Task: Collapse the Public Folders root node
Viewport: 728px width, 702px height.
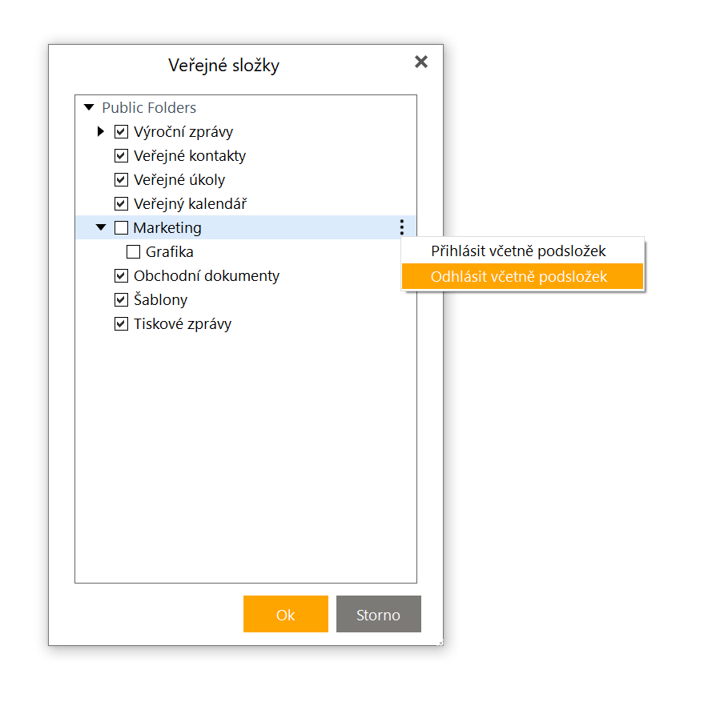Action: pos(89,107)
